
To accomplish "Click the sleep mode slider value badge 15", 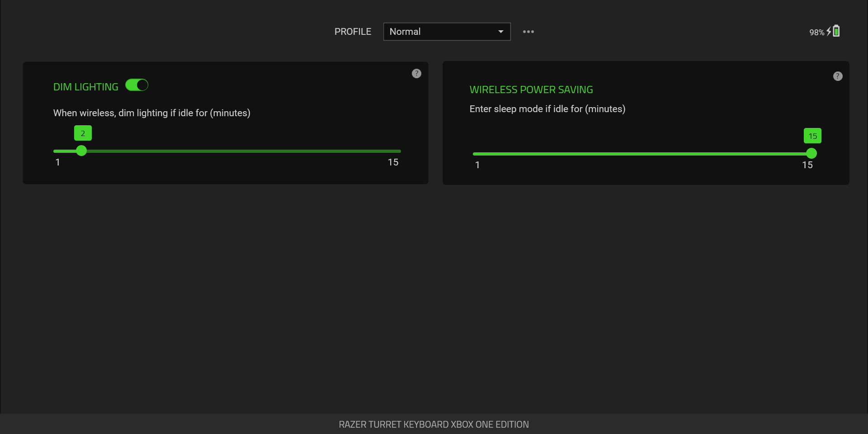I will pos(812,135).
